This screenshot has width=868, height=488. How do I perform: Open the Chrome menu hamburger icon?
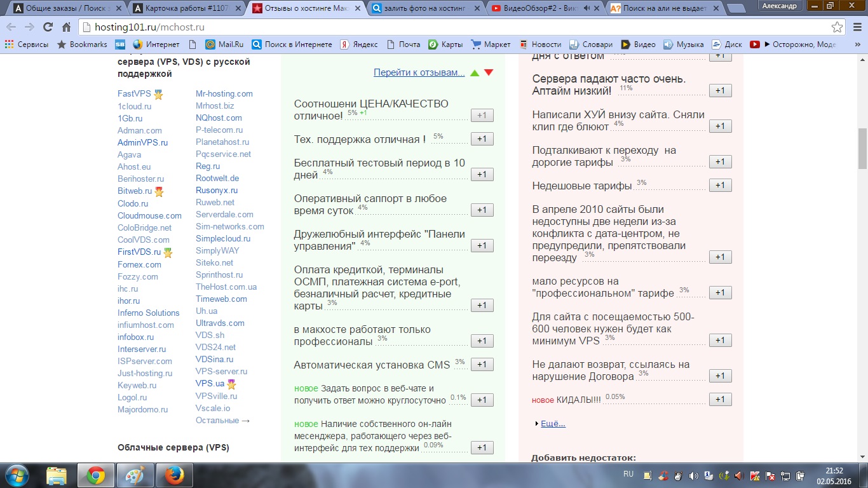(856, 27)
